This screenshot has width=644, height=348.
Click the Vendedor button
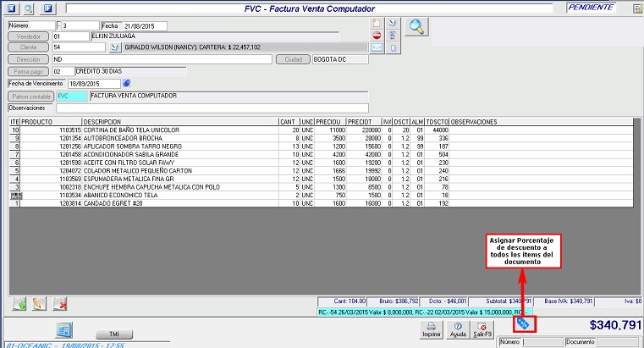coord(28,37)
